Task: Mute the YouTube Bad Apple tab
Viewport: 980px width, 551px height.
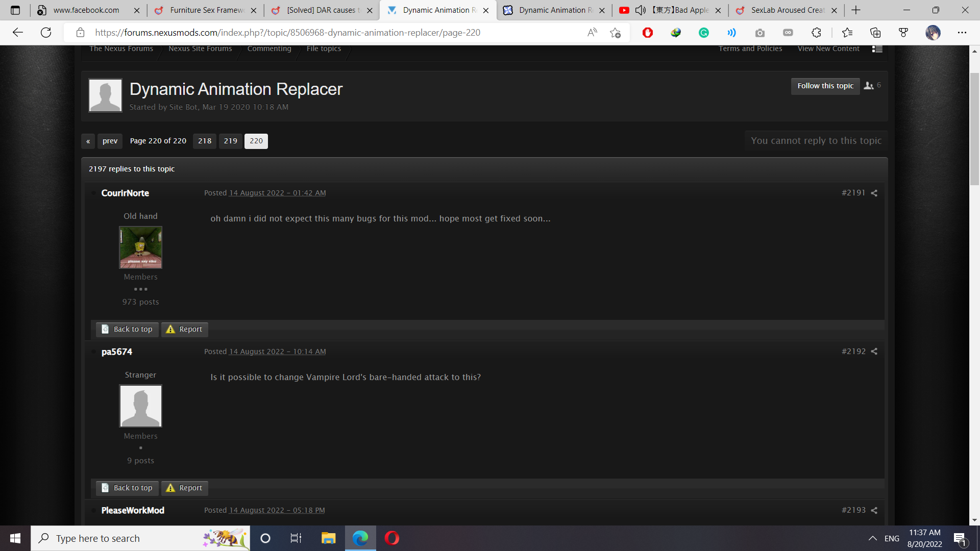Action: pyautogui.click(x=641, y=10)
